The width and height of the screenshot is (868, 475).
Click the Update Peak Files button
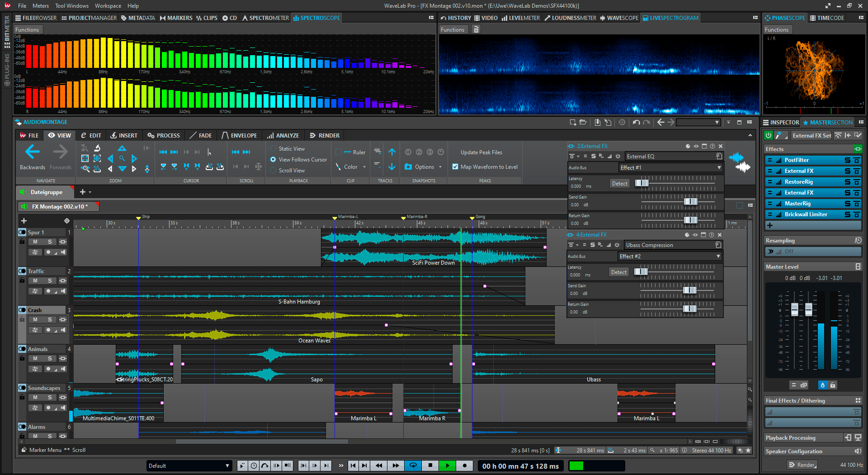coord(481,152)
